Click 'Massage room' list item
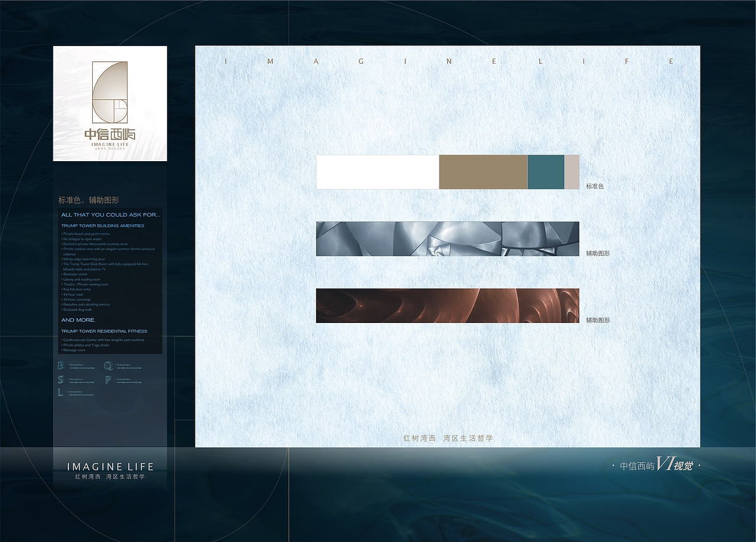Screen dimensions: 756x542 [74, 350]
